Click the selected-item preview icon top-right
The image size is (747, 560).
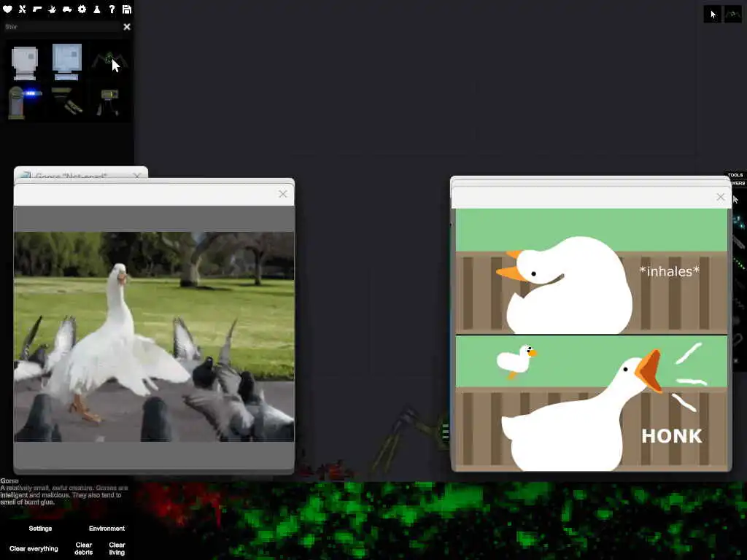[x=732, y=15]
